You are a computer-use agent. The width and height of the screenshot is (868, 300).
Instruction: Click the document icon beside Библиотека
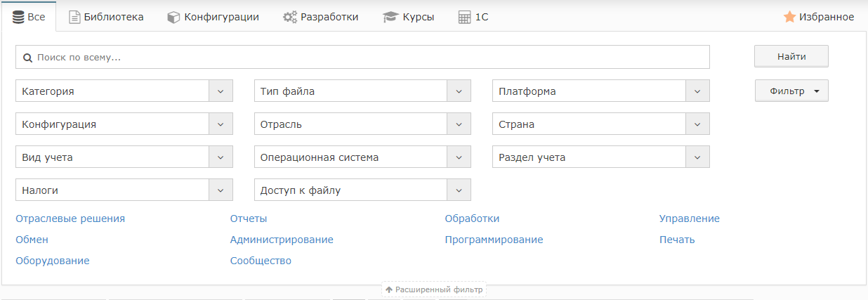tap(74, 17)
